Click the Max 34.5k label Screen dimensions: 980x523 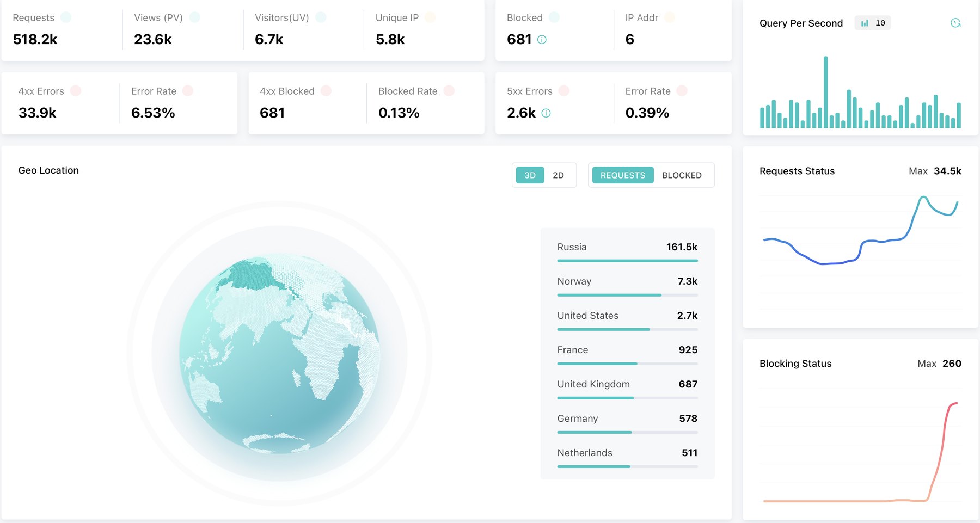[x=935, y=171]
